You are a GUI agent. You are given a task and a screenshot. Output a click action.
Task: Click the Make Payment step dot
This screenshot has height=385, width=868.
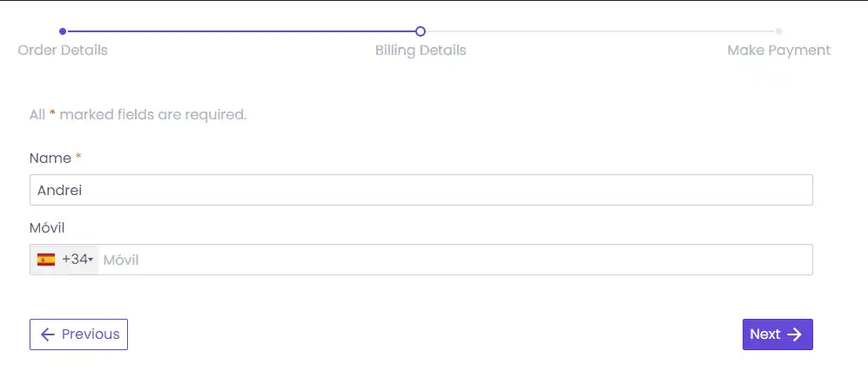[779, 31]
